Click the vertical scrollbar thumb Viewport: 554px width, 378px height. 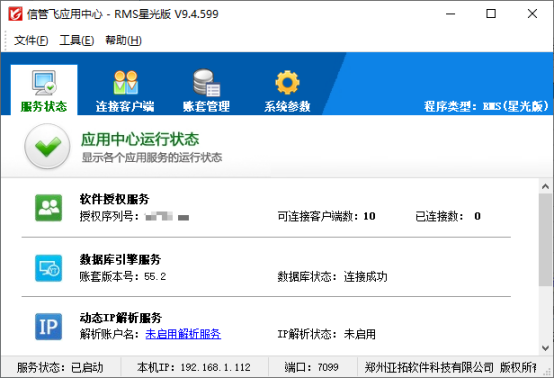pos(545,240)
